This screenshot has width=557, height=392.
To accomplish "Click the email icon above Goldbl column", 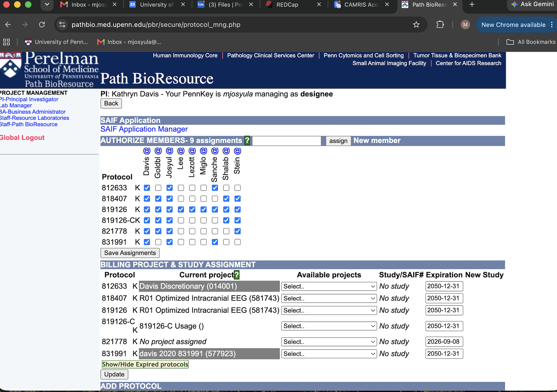I will click(x=158, y=151).
